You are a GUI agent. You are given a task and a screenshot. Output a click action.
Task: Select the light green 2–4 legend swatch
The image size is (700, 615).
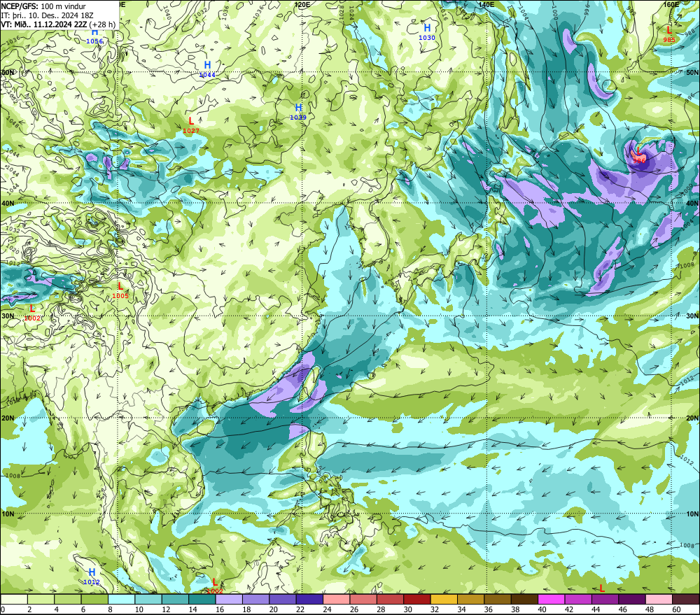pos(41,599)
